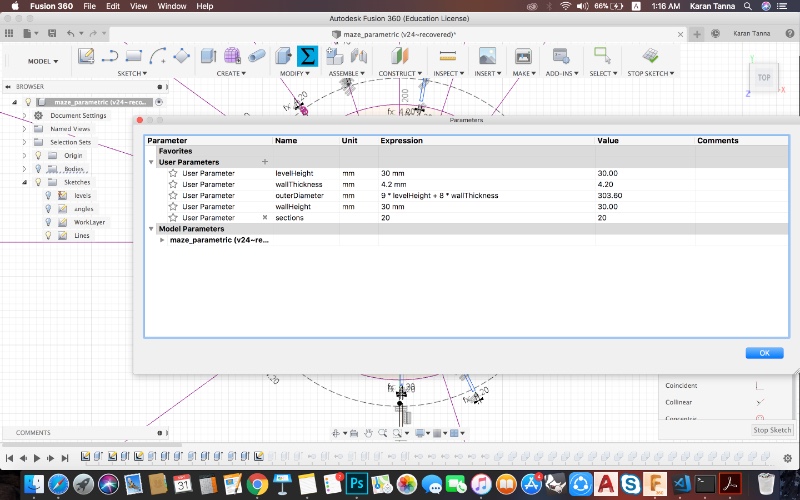Click the New Component icon
The height and width of the screenshot is (500, 800).
334,56
